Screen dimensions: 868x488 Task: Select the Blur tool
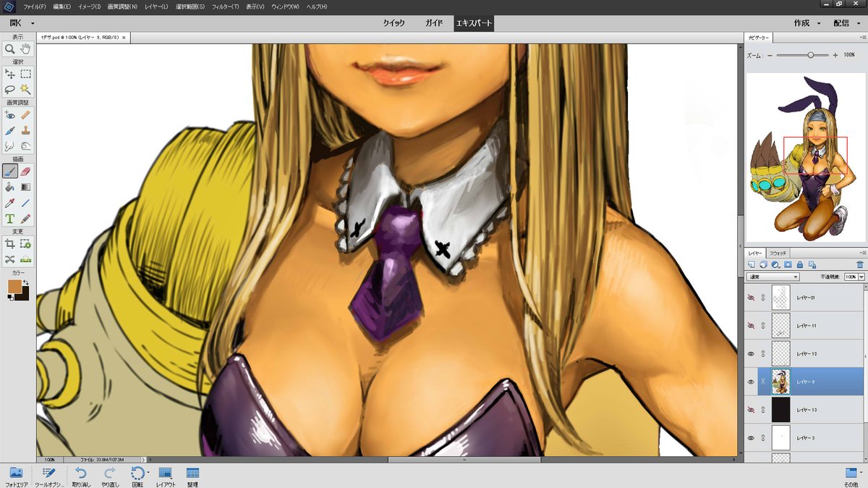pos(10,146)
